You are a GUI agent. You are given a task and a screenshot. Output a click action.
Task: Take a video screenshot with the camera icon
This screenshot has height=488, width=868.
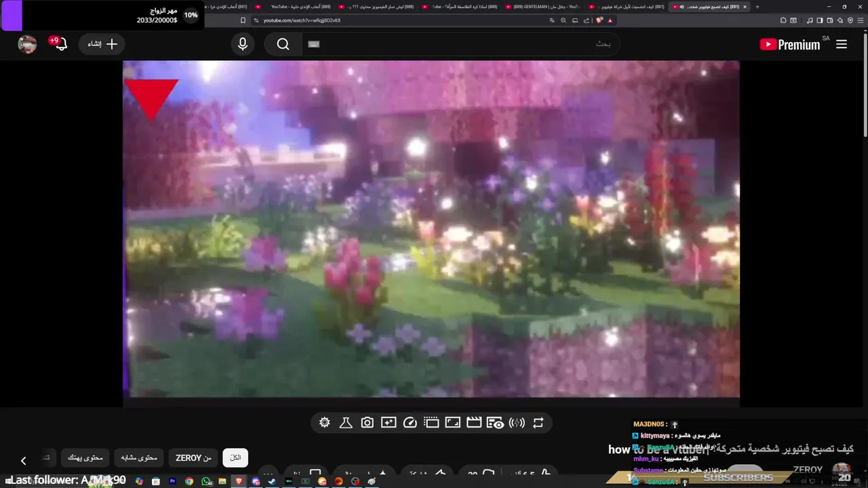367,422
